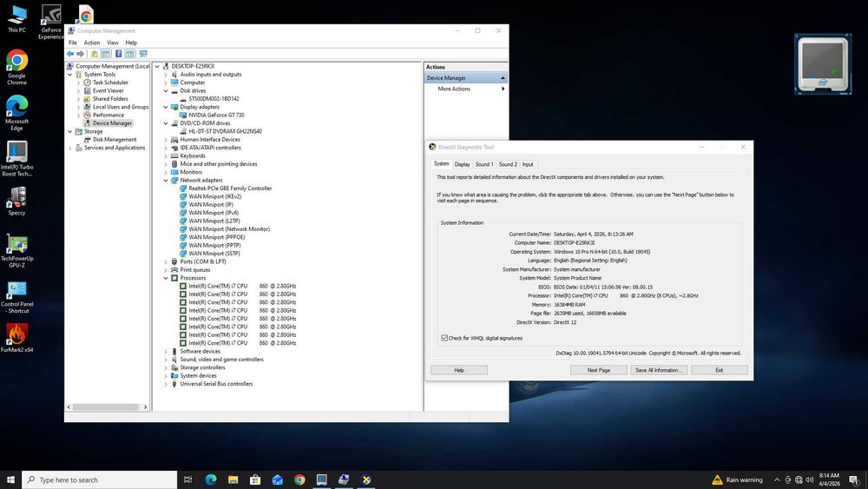
Task: Select the ST500DM002-1BD142 disk drive
Action: point(214,98)
